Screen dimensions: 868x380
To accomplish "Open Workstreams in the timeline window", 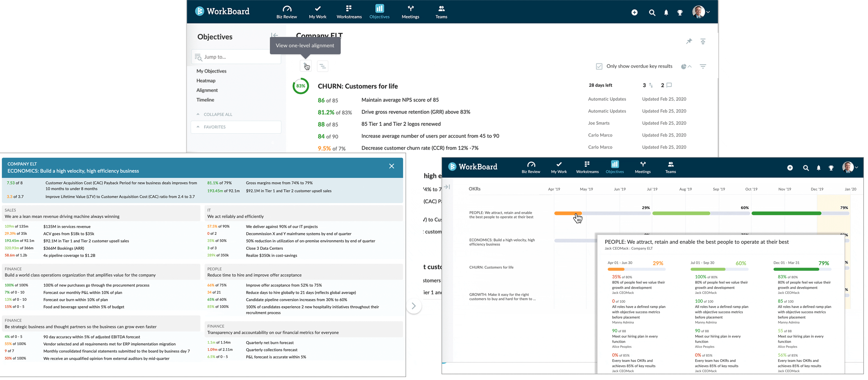I will point(587,167).
